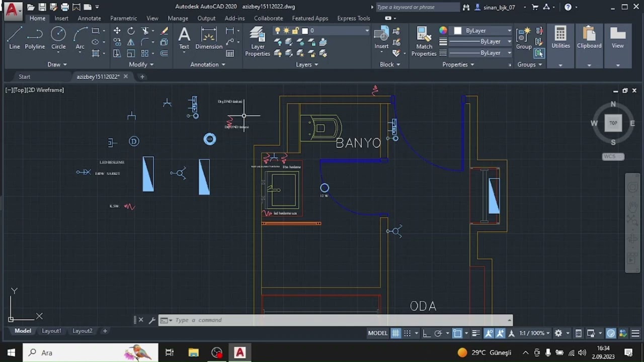Image resolution: width=644 pixels, height=362 pixels.
Task: Expand the Layers panel
Action: coord(307,64)
